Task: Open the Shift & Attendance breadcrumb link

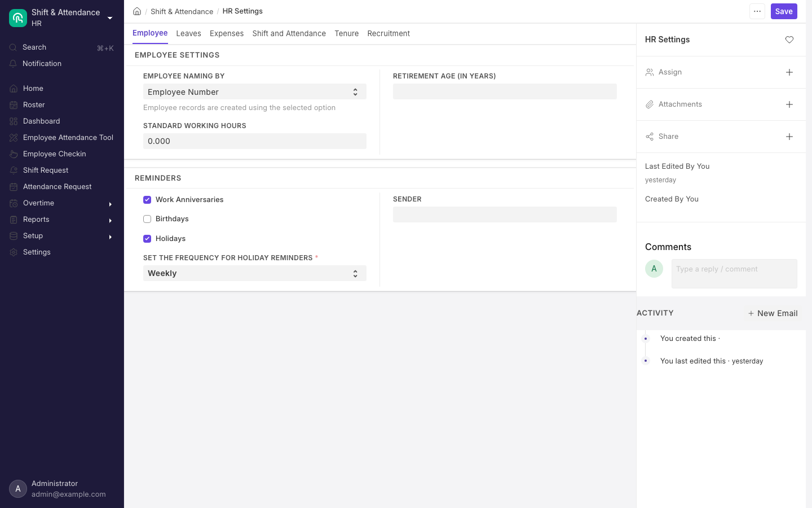Action: click(x=182, y=11)
